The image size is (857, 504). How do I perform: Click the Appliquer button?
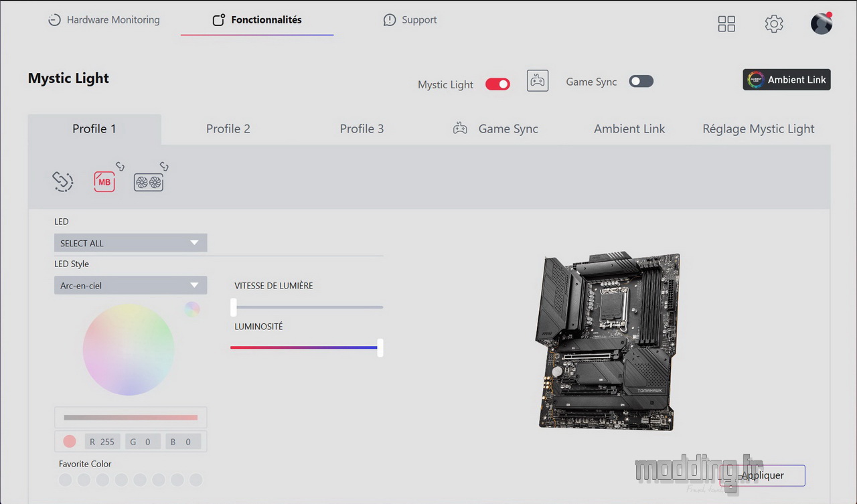click(763, 476)
